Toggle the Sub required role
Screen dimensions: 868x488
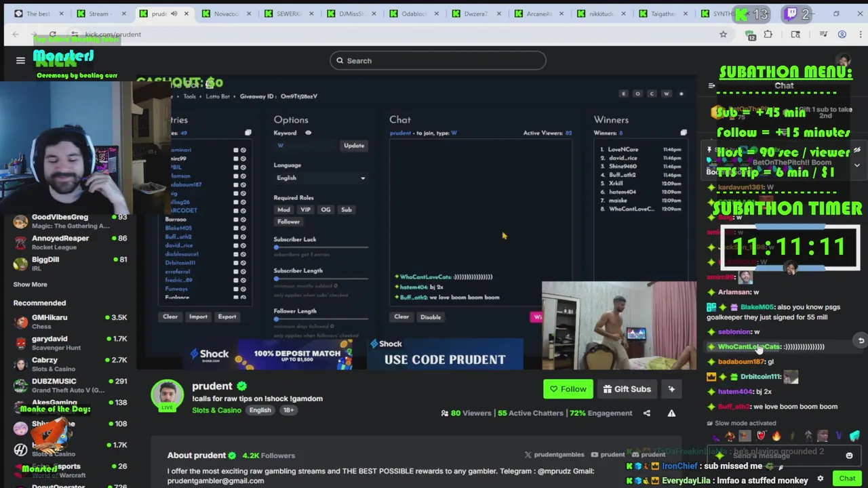coord(347,209)
